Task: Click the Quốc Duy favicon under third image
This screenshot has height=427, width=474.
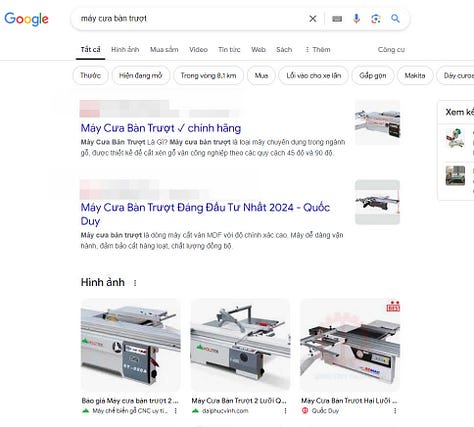Action: (305, 411)
